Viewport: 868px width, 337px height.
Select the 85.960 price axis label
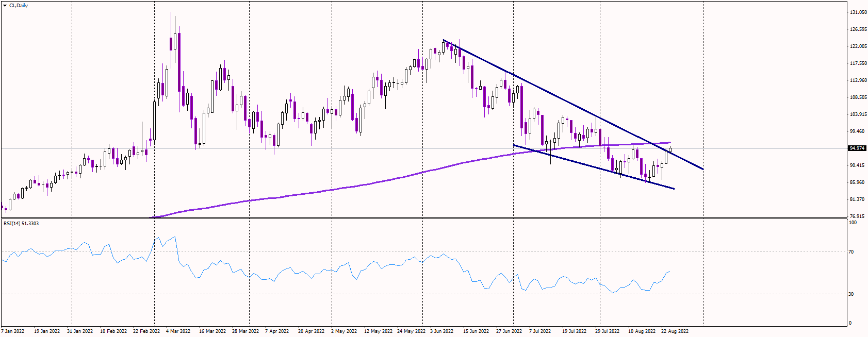[857, 182]
